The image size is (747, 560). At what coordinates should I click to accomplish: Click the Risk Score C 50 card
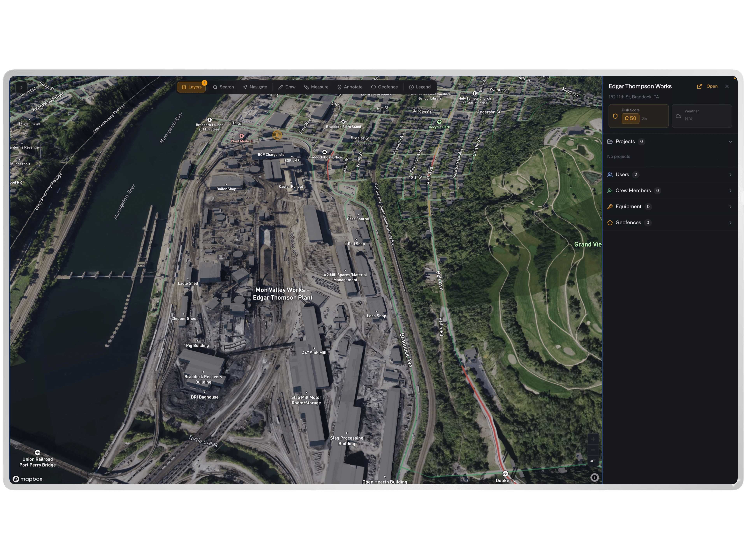(638, 116)
